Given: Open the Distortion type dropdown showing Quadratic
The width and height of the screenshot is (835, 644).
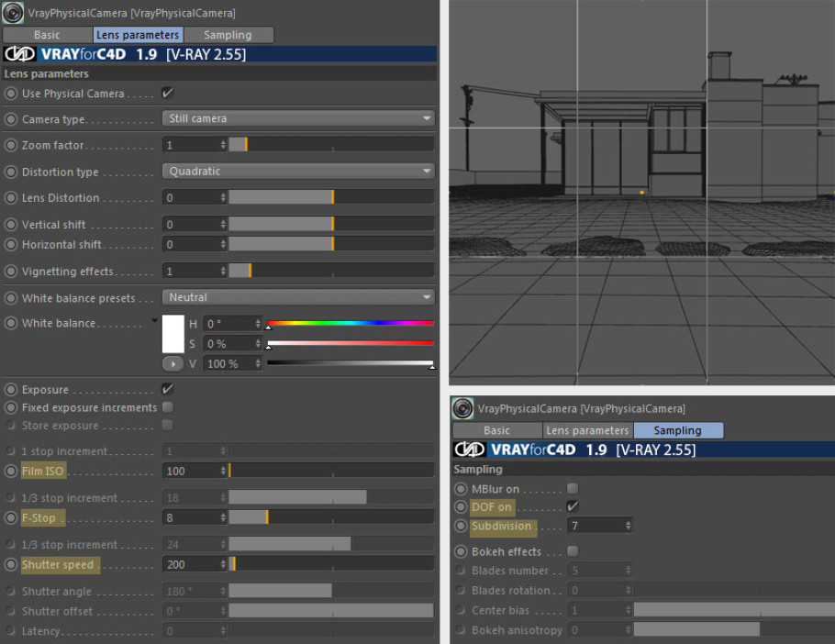Looking at the screenshot, I should pos(298,171).
